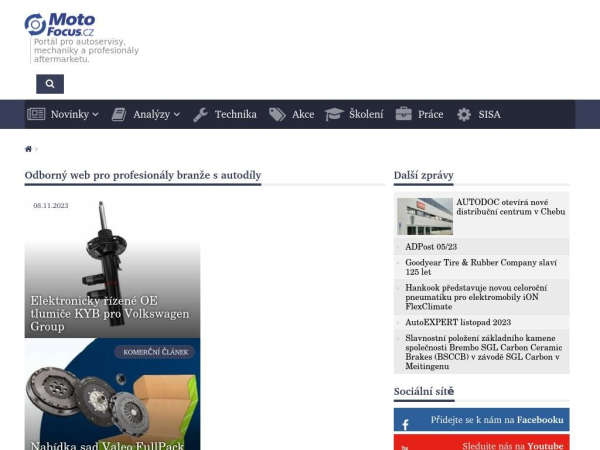Image resolution: width=600 pixels, height=450 pixels.
Task: Click the KYB shock absorber image
Action: tap(112, 265)
